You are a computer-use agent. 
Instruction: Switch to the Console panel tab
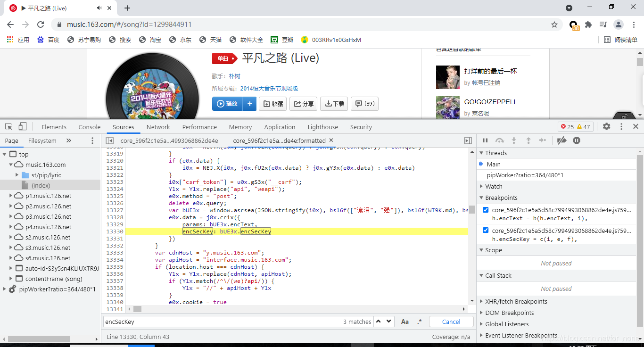[x=89, y=127]
